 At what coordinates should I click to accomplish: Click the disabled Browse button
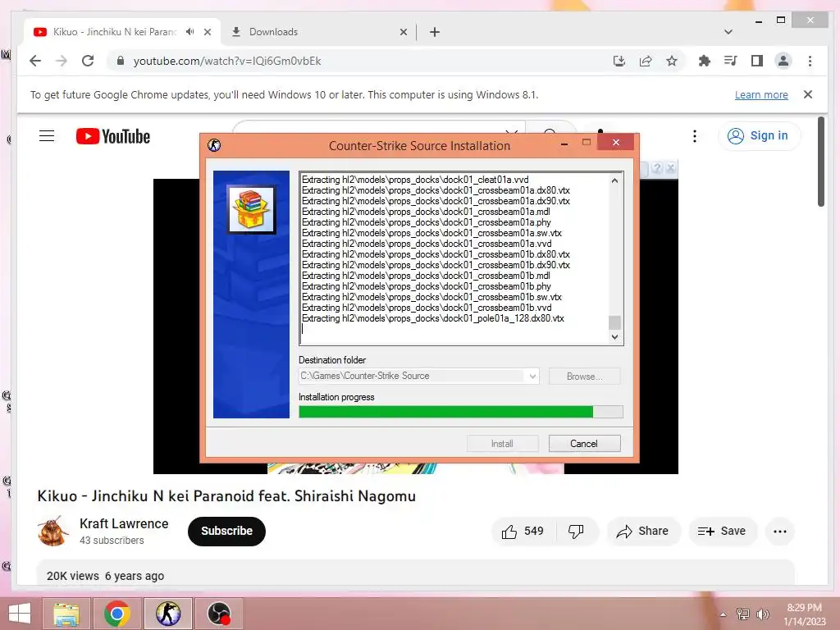(584, 376)
